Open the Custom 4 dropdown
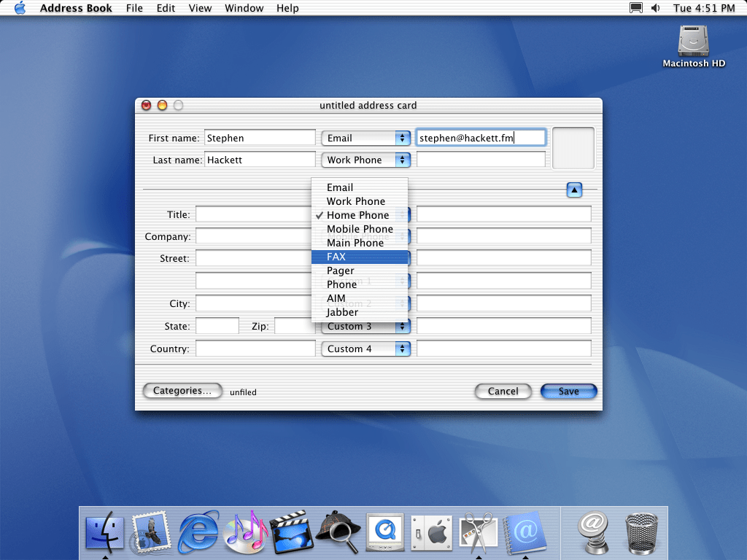Screen dimensions: 747x560 point(365,349)
